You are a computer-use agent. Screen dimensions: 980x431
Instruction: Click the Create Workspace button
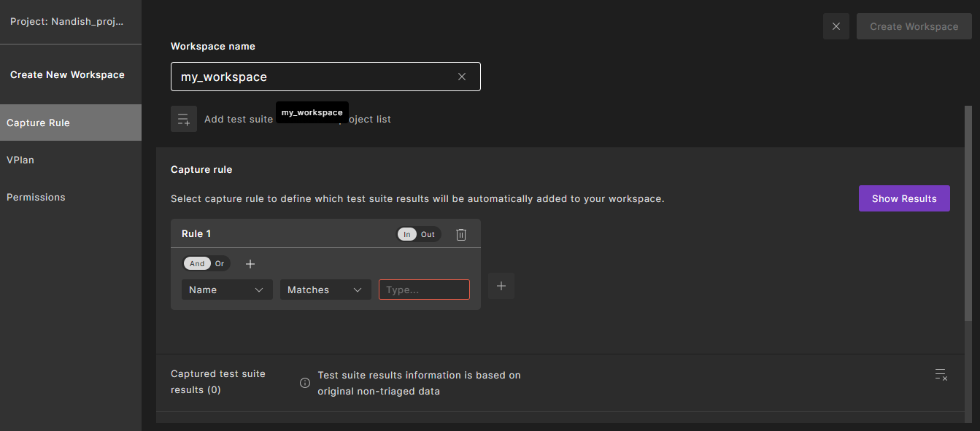tap(914, 26)
